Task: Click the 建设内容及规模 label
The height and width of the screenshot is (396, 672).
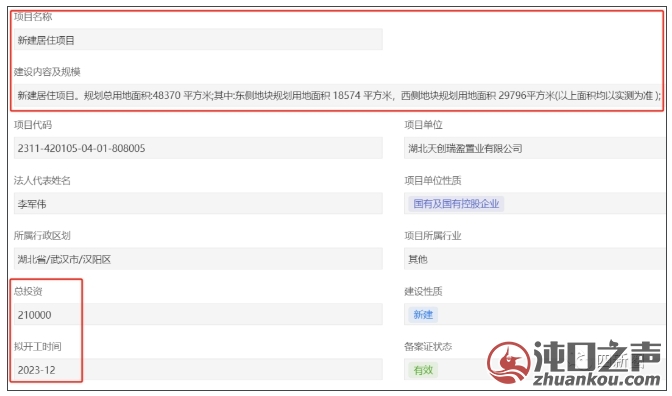Action: coord(47,72)
